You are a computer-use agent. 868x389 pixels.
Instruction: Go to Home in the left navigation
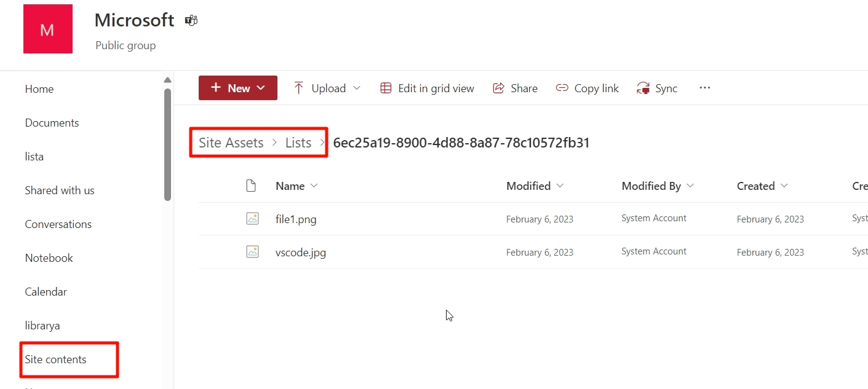coord(39,89)
